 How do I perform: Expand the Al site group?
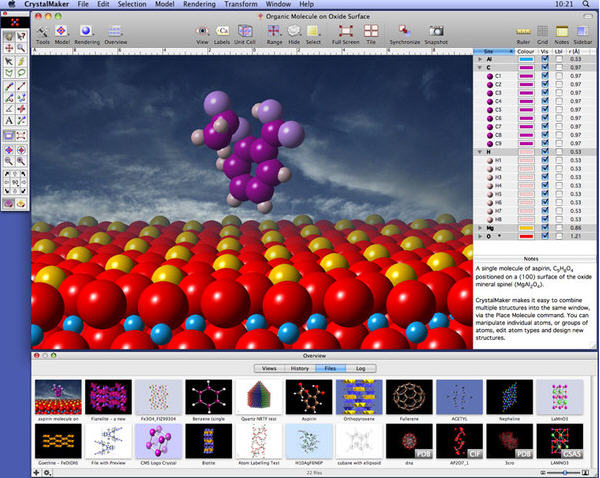pyautogui.click(x=478, y=59)
